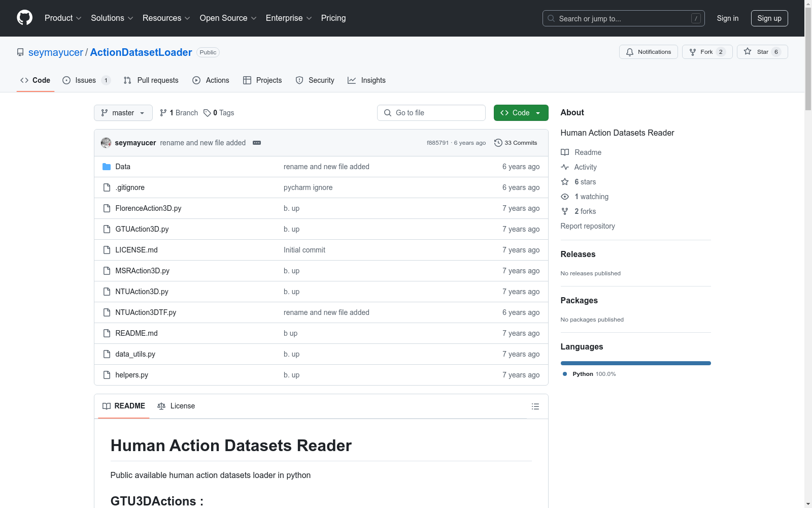Open the seymayucer owner link

[56, 52]
